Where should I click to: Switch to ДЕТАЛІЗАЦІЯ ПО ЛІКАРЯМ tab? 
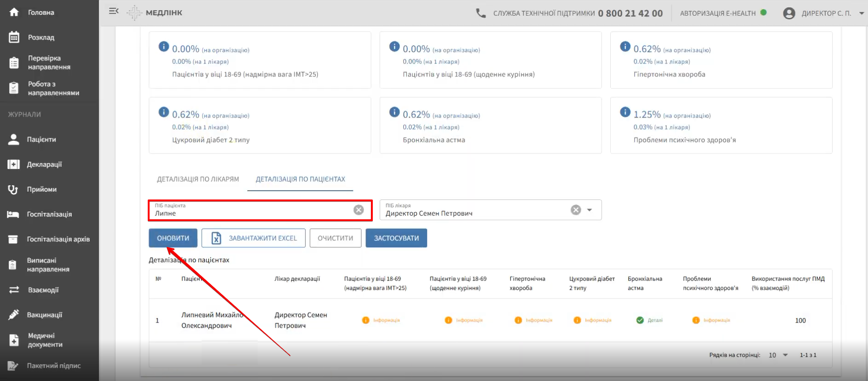(198, 179)
